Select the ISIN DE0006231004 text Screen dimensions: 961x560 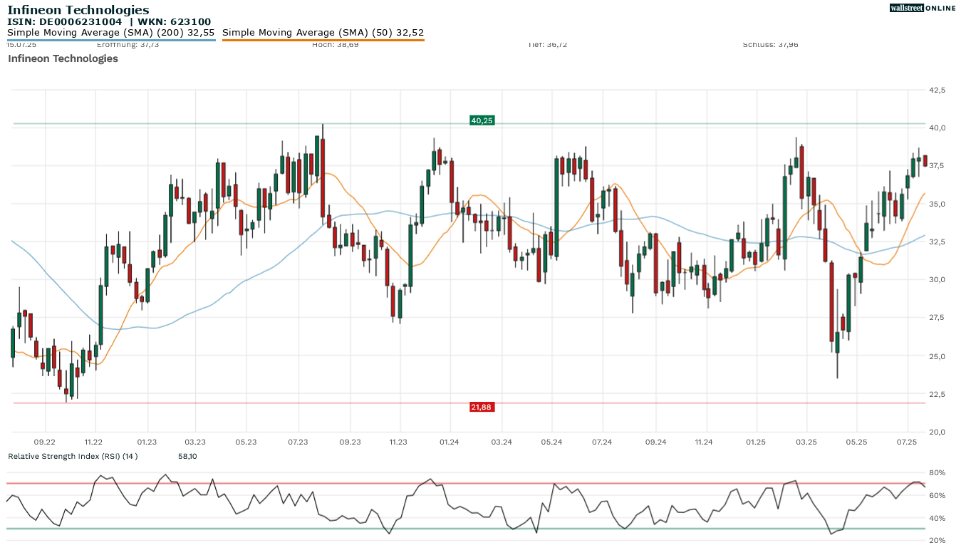tap(64, 22)
